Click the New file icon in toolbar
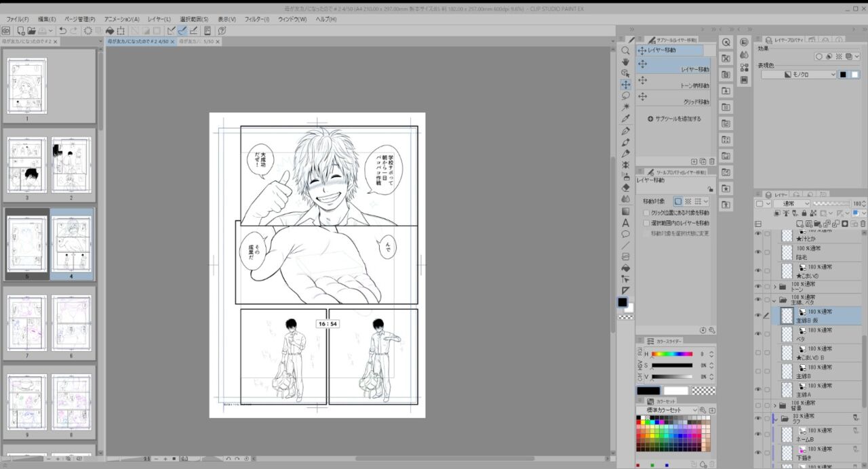Image resolution: width=868 pixels, height=469 pixels. click(x=20, y=30)
